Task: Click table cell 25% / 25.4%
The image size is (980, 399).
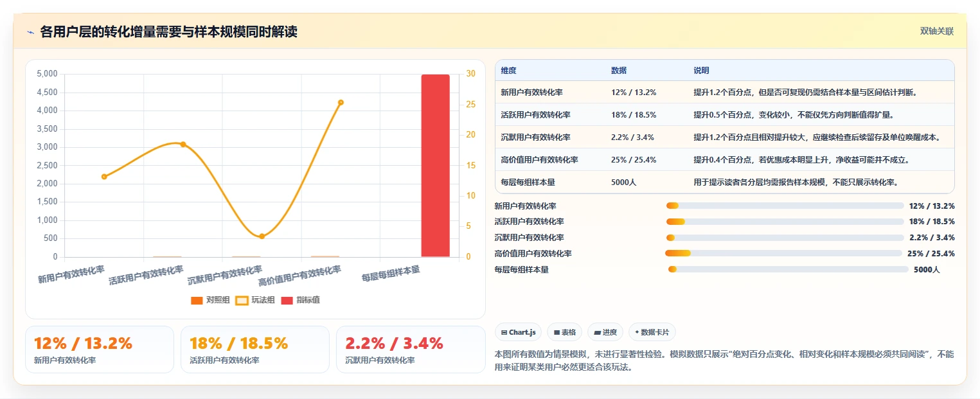Action: [634, 160]
